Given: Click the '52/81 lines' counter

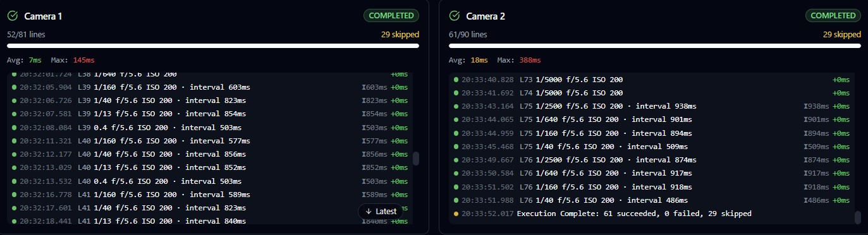Looking at the screenshot, I should (x=26, y=34).
